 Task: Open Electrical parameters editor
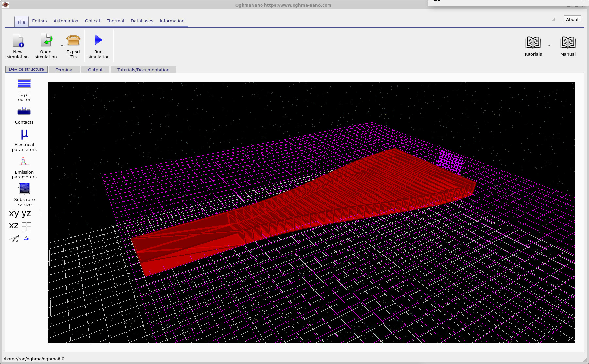click(24, 135)
